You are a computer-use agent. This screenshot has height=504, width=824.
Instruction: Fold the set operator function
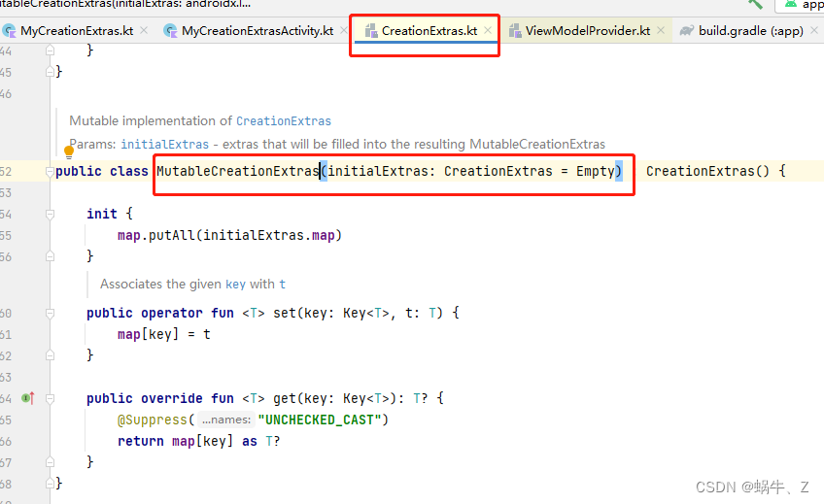(x=50, y=314)
